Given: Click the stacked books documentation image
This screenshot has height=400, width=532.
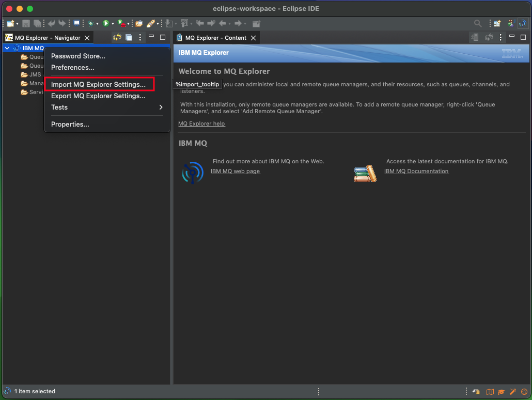Looking at the screenshot, I should click(x=365, y=173).
